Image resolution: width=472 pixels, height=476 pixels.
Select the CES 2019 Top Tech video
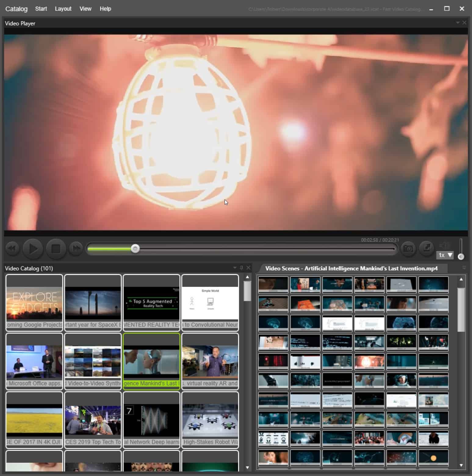[93, 420]
